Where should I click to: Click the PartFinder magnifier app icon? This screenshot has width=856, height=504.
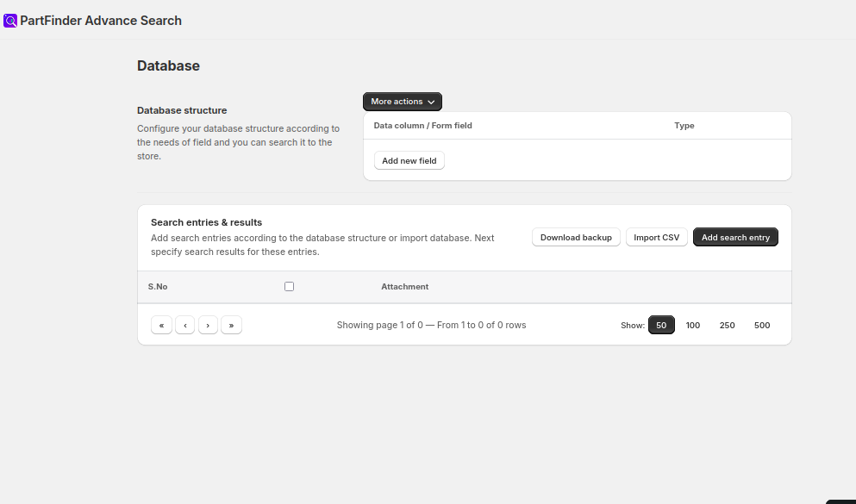pos(9,21)
